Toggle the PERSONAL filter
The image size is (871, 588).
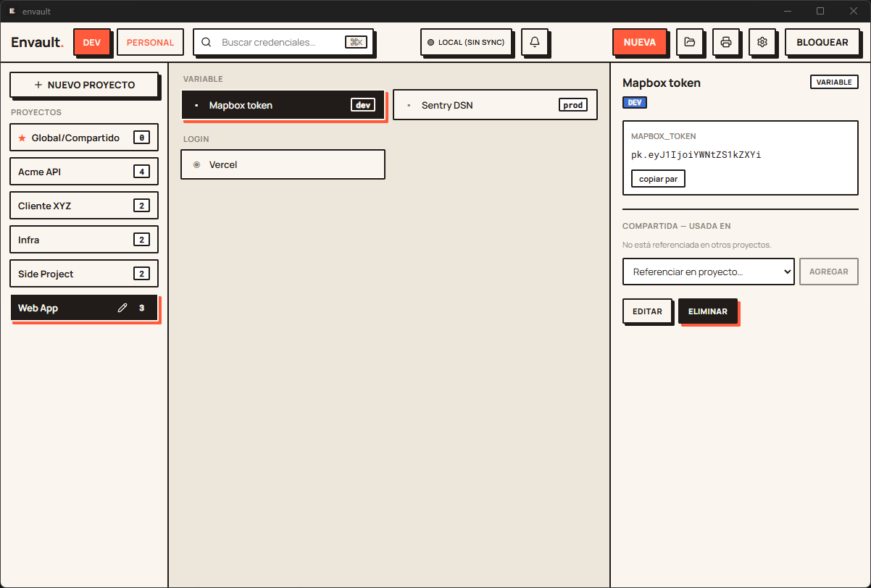(150, 42)
